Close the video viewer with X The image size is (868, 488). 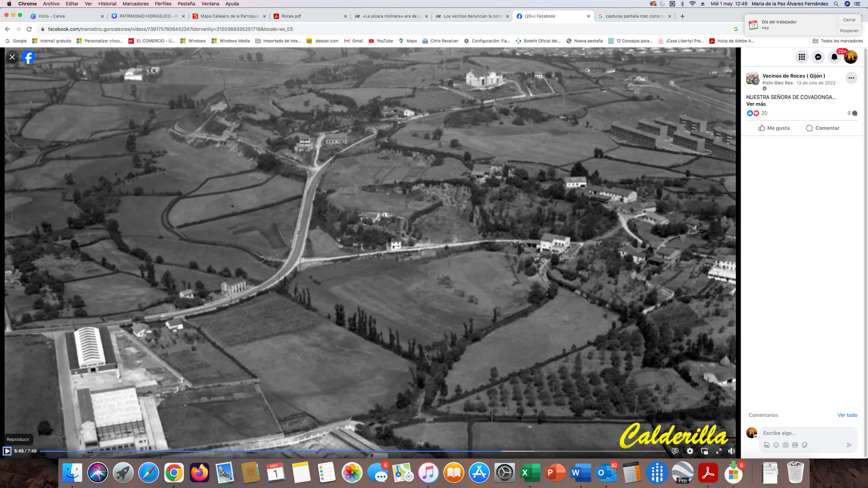12,57
